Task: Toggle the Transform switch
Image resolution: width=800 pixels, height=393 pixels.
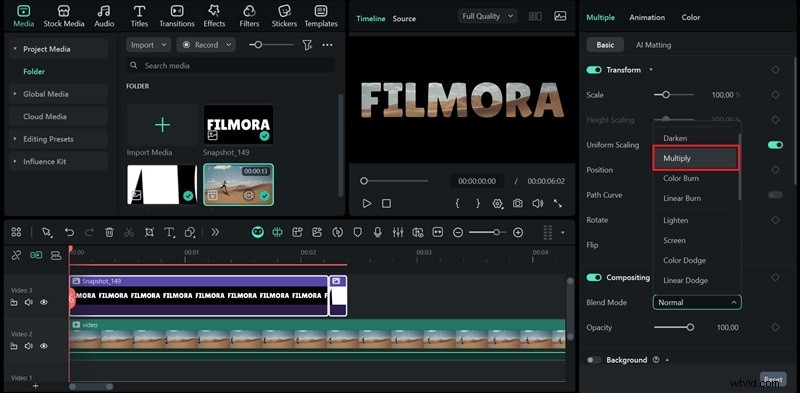Action: coord(594,70)
